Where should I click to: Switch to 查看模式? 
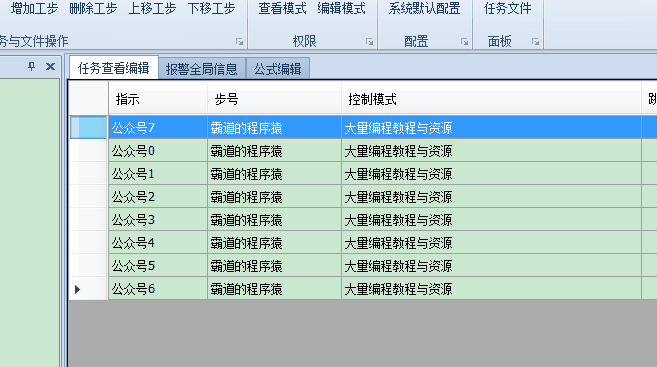(282, 8)
